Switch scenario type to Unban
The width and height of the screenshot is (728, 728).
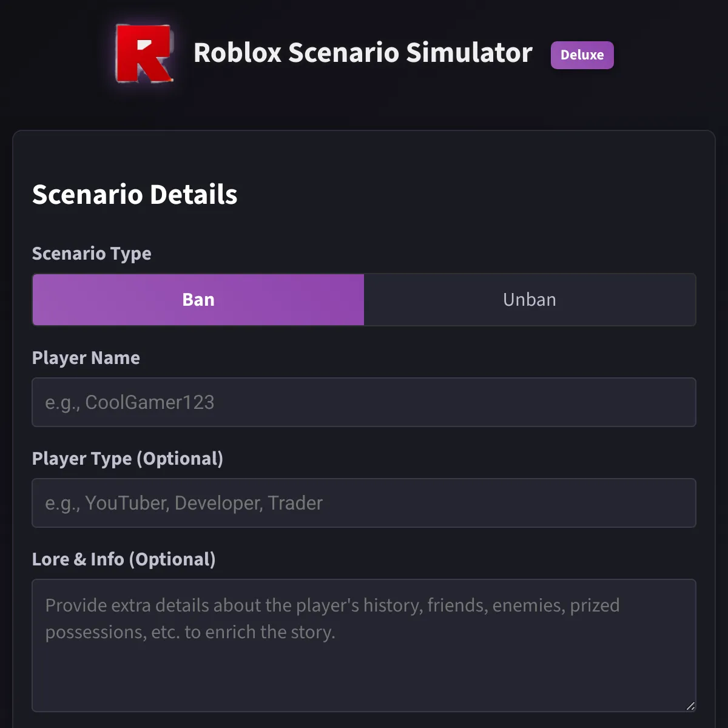[x=530, y=300]
